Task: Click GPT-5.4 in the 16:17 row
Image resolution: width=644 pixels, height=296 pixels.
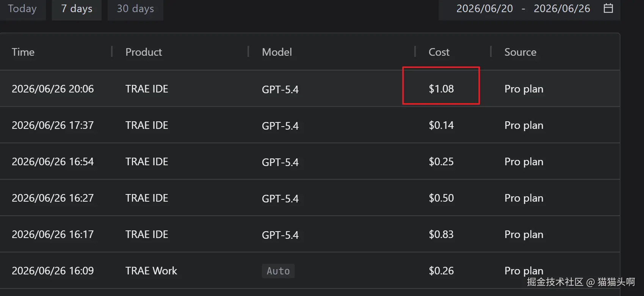Action: point(280,235)
